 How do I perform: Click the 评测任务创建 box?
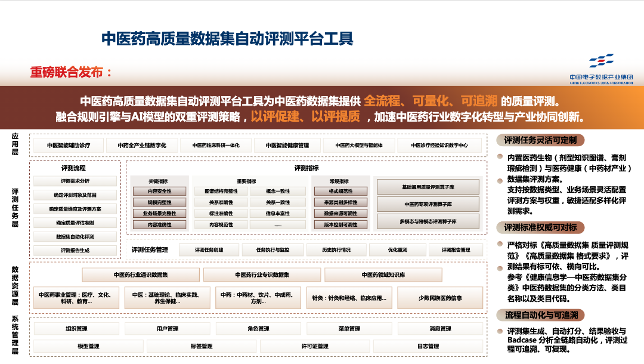pos(209,250)
